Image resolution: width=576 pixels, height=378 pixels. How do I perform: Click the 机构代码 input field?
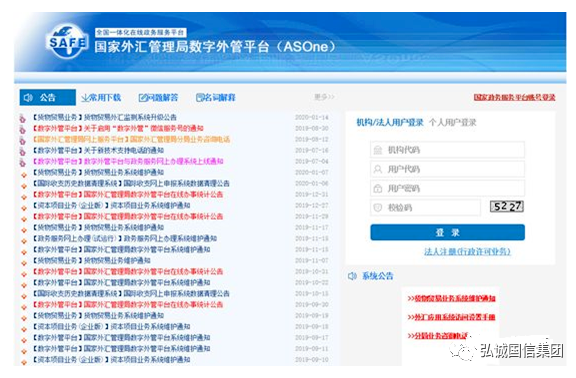pyautogui.click(x=447, y=150)
